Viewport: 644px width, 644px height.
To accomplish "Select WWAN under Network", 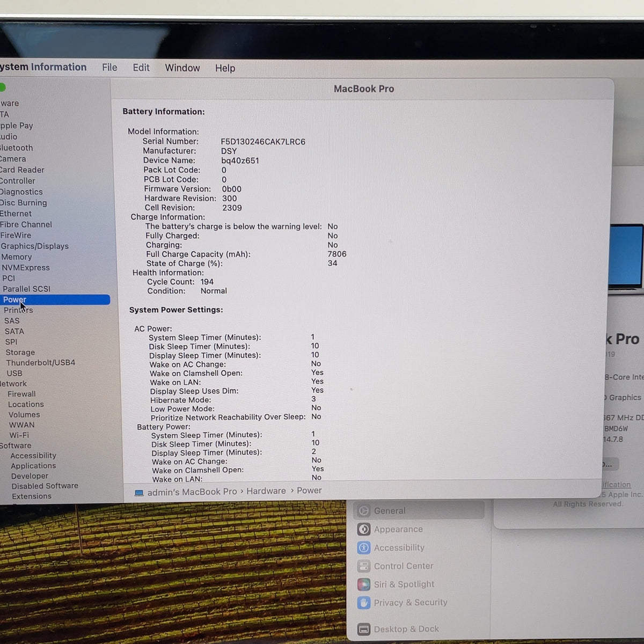I will 21,425.
